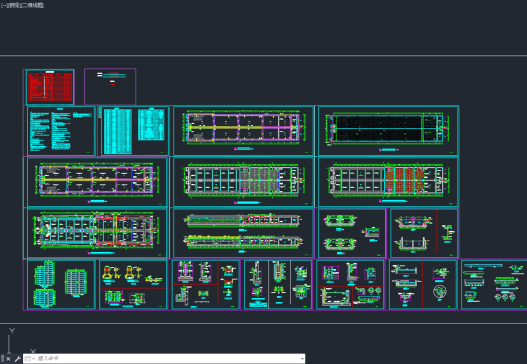
Task: Open the [-] viewport controls menu
Action: [3, 5]
